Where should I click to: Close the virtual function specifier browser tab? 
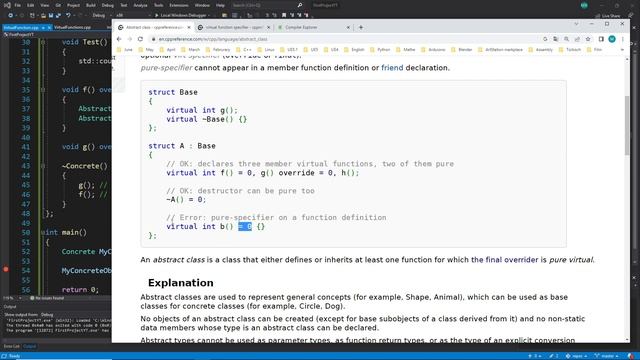[x=268, y=27]
